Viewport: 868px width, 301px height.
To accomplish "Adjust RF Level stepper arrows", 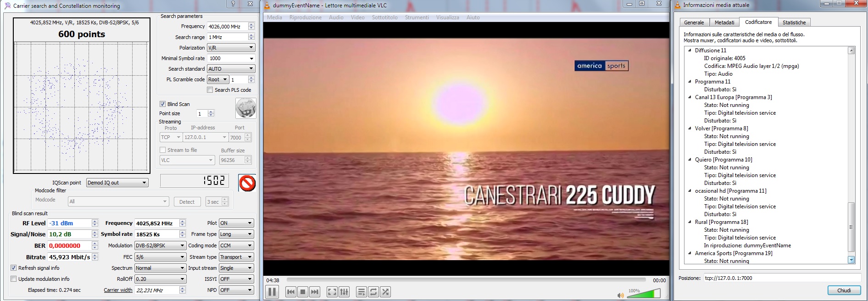I will (x=95, y=223).
